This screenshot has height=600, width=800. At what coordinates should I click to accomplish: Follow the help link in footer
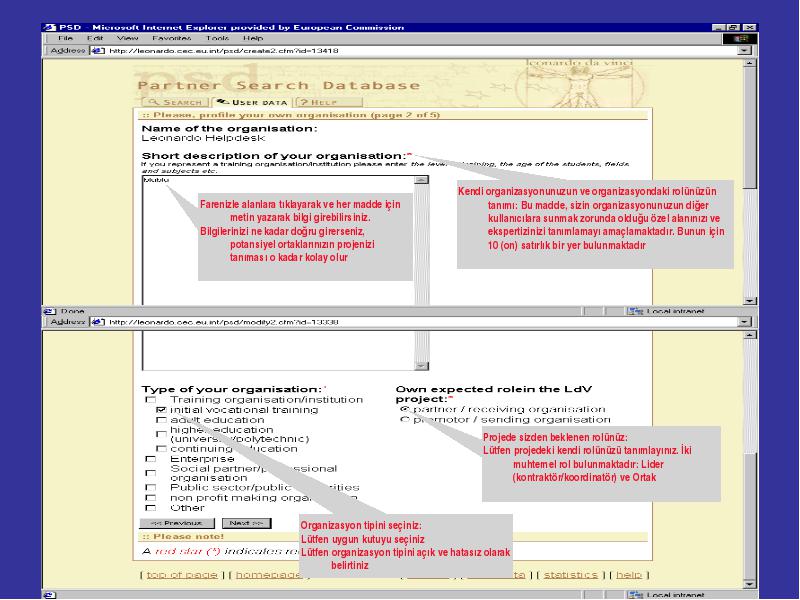tap(629, 574)
